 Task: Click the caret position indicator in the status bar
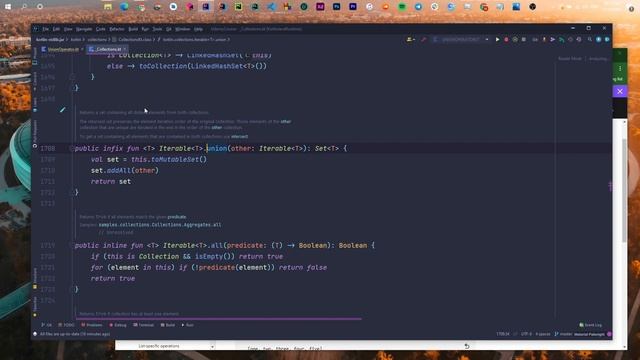(x=503, y=334)
